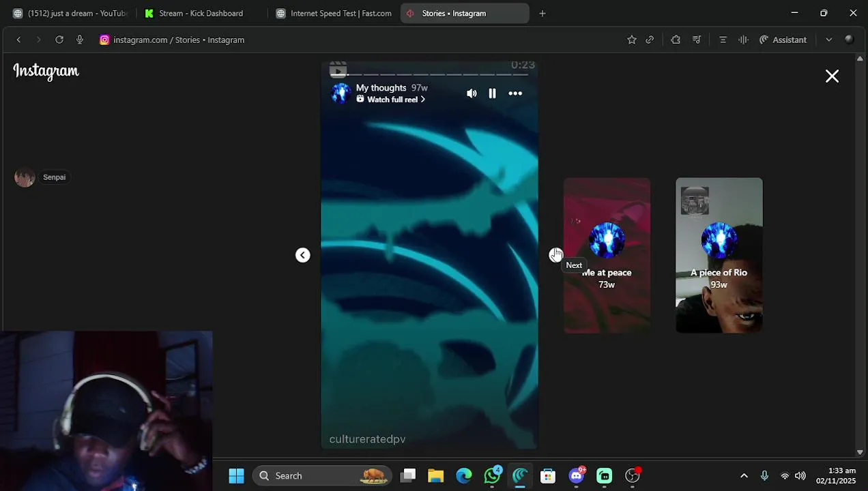The width and height of the screenshot is (868, 491).
Task: Open Microsoft Store from taskbar
Action: pyautogui.click(x=548, y=476)
